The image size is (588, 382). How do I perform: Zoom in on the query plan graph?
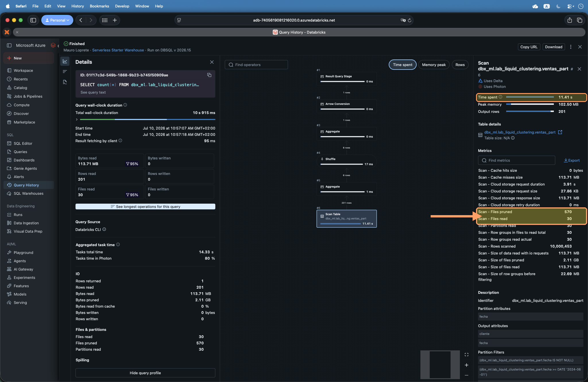tap(467, 365)
